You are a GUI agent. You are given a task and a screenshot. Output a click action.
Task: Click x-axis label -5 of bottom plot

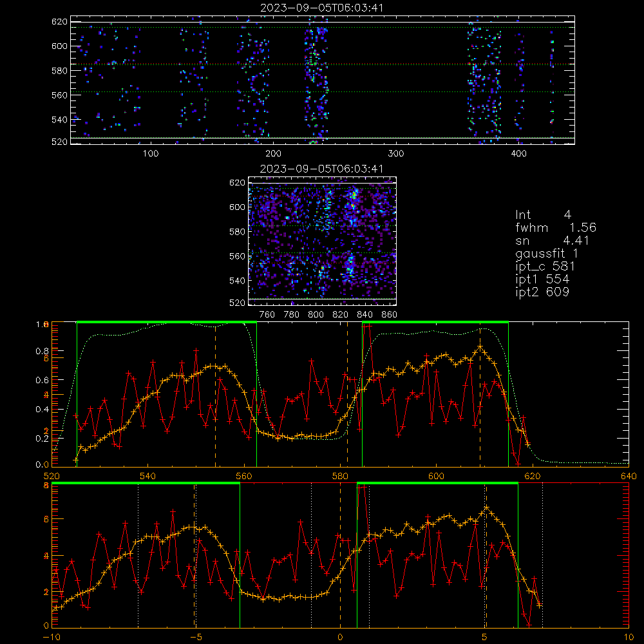point(196,637)
